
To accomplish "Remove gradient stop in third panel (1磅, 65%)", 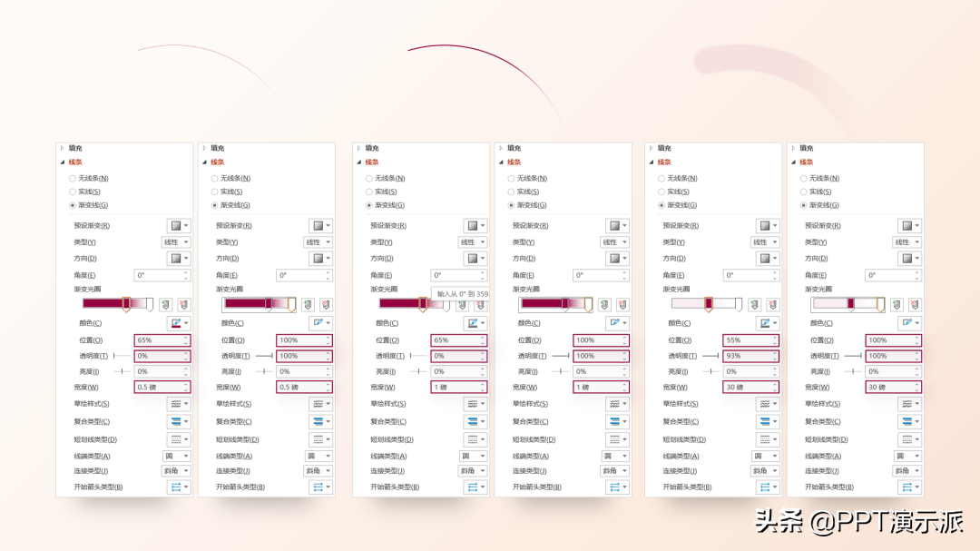I will pos(481,305).
